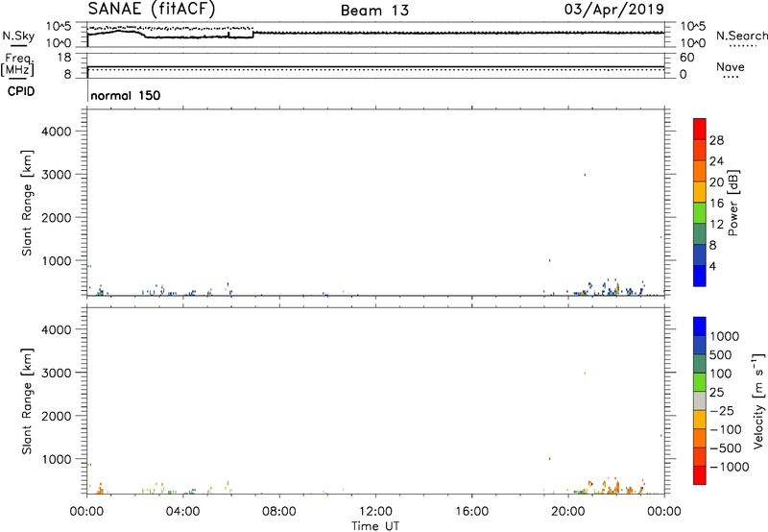Click the N.Sky legend label
Screen dimensions: 768x532
tap(18, 36)
